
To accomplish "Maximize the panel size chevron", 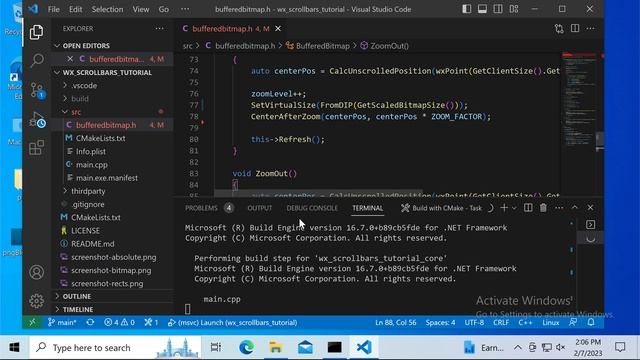I will tap(575, 208).
